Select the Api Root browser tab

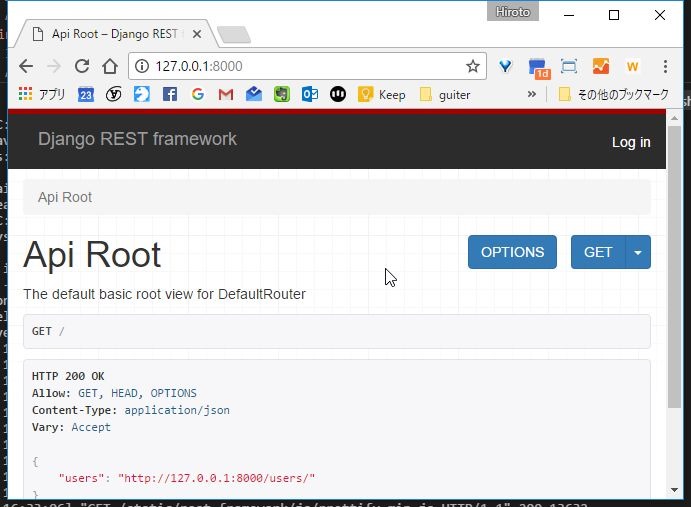point(115,34)
